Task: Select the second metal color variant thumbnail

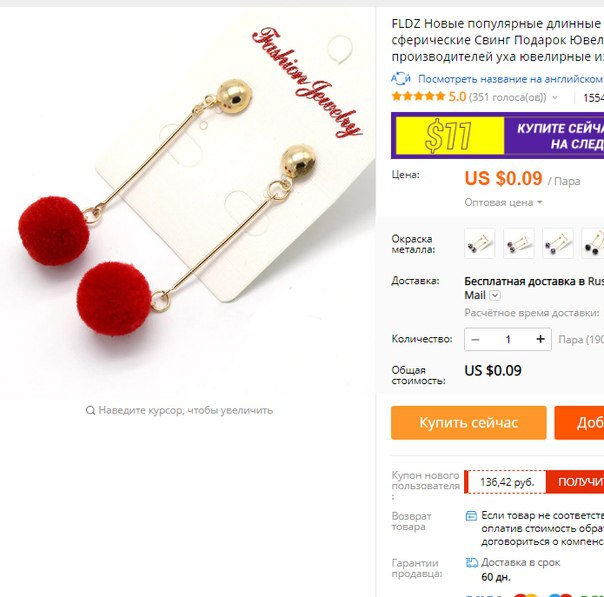Action: 518,243
